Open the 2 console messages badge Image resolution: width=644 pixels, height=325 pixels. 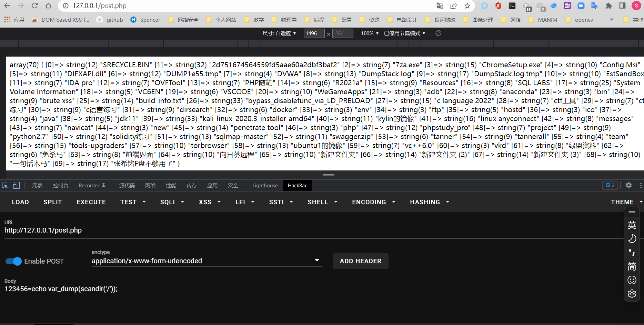(x=610, y=185)
